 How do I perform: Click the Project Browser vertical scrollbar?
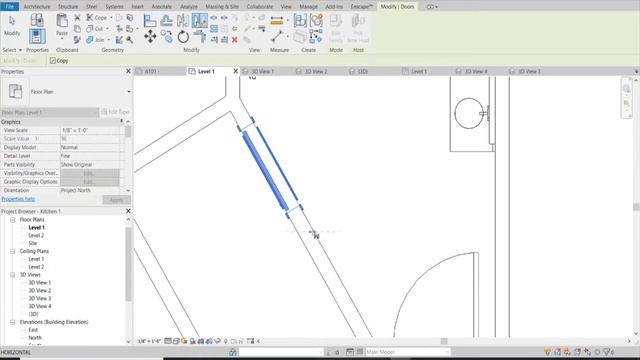(x=128, y=264)
